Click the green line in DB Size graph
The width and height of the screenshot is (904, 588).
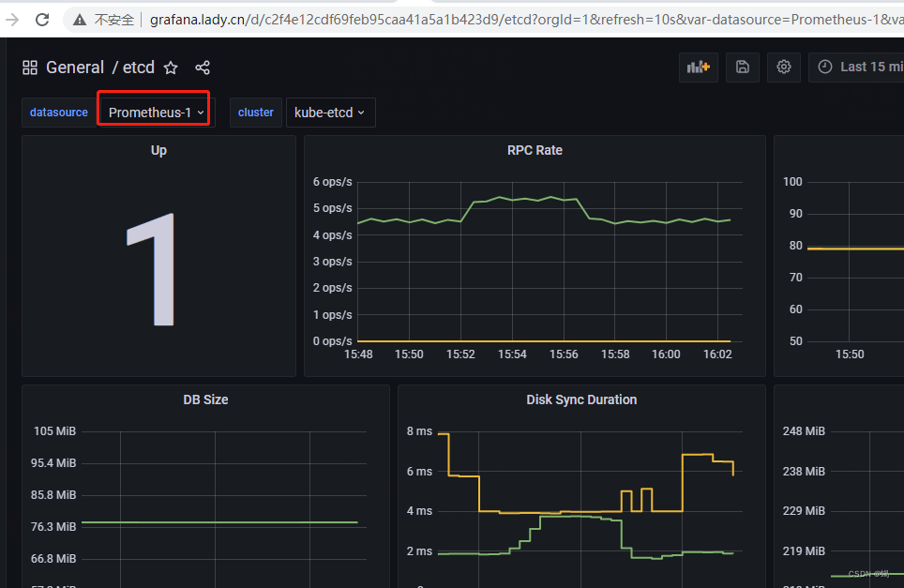pyautogui.click(x=216, y=521)
